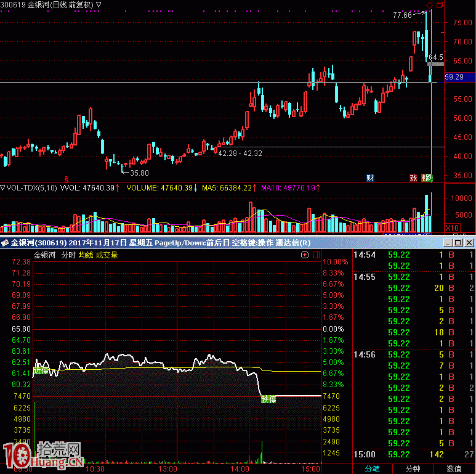Click the tick volume of 18

point(439,332)
